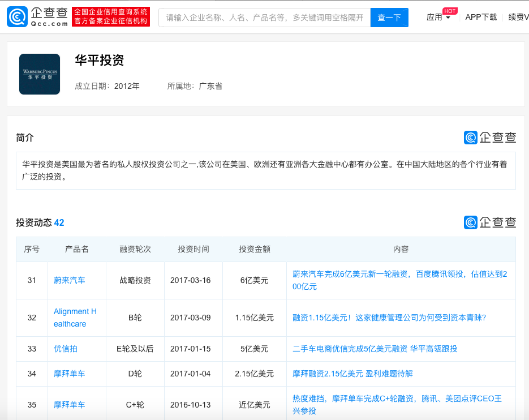Click the 1.15亿美元 amount cell
This screenshot has width=529, height=420.
(x=255, y=318)
